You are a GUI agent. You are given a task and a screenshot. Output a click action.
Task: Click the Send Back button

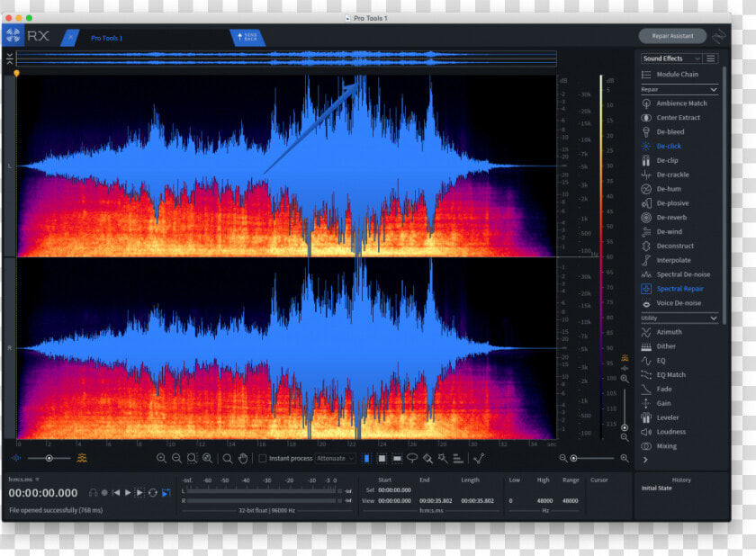[247, 37]
